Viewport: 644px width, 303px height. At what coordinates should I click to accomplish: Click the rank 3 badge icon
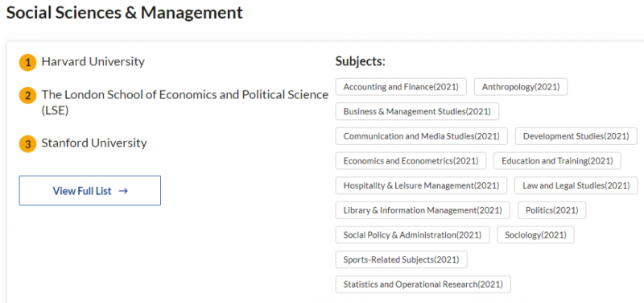(28, 144)
